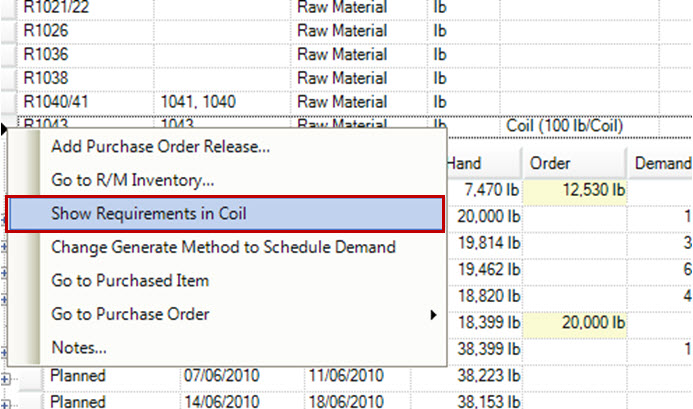Open Notes from the context menu

(x=79, y=348)
